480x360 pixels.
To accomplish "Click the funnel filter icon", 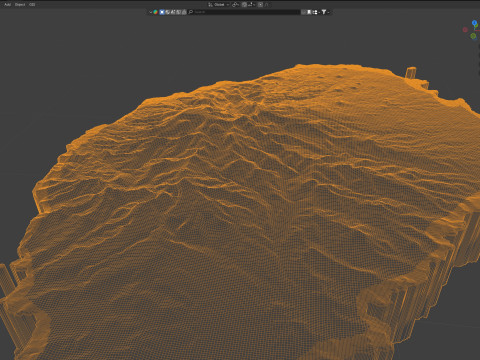I will point(323,12).
